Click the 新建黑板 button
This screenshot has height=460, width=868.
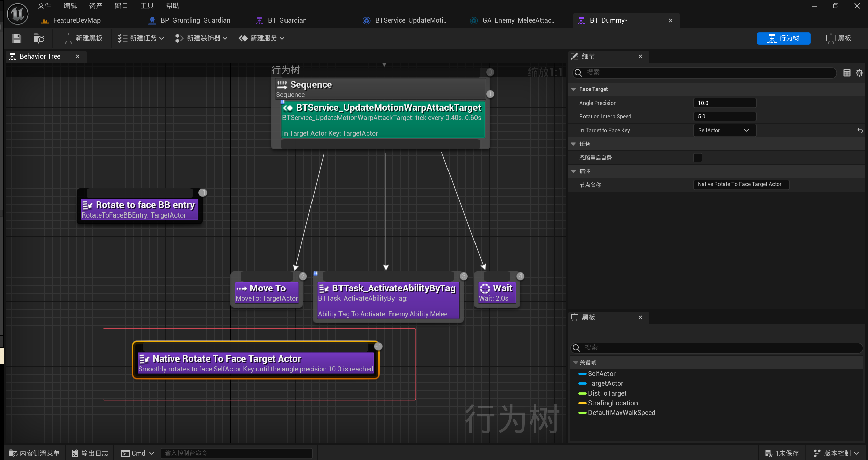tap(83, 38)
